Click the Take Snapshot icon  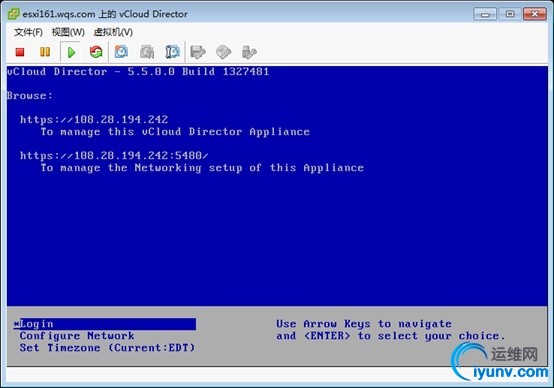121,52
